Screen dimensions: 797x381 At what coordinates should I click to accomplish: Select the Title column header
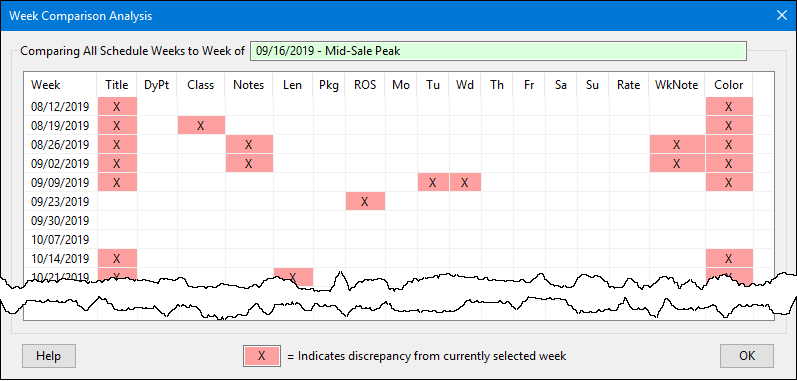point(116,85)
